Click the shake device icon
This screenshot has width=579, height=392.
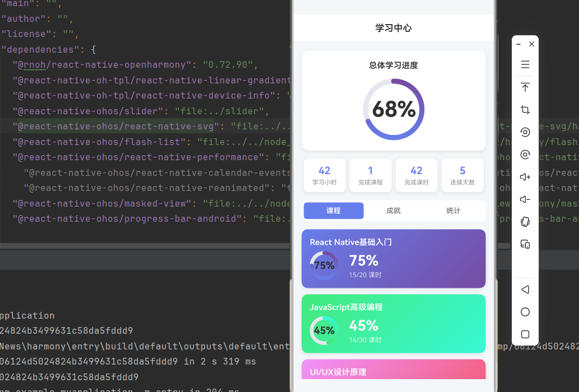pos(525,222)
